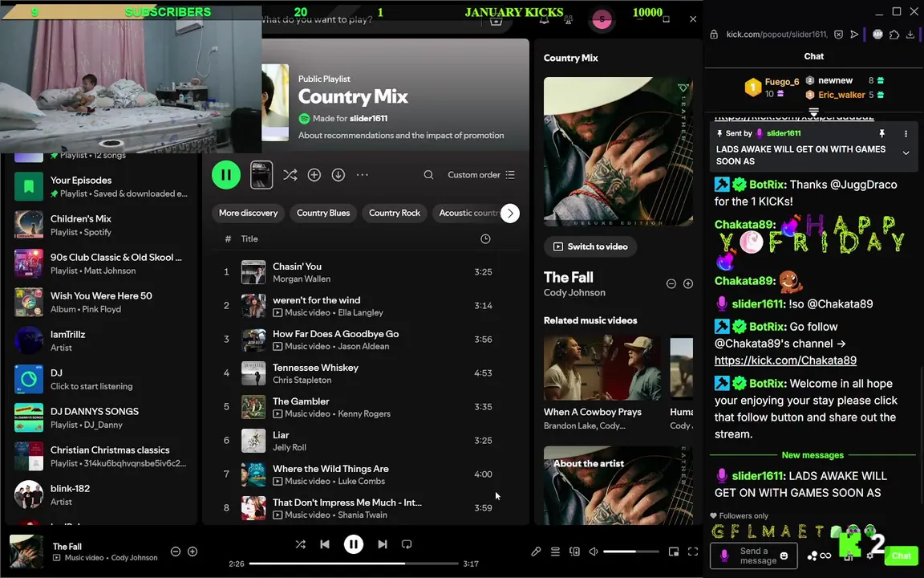Open the slider1611 profile link under Country Mix
The height and width of the screenshot is (578, 924).
coord(368,119)
